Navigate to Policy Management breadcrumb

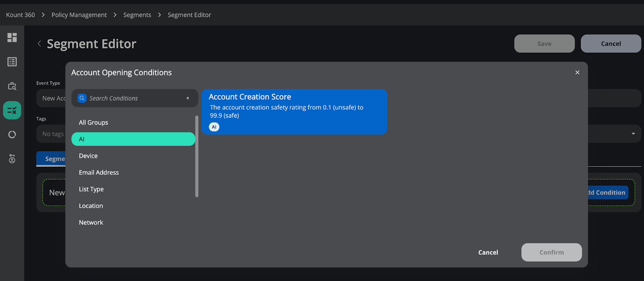coord(79,15)
